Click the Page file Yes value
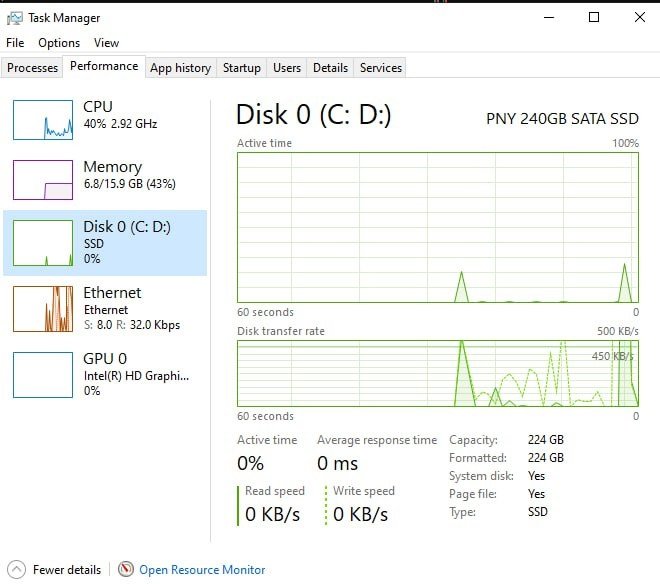Image resolution: width=660 pixels, height=587 pixels. (x=537, y=494)
